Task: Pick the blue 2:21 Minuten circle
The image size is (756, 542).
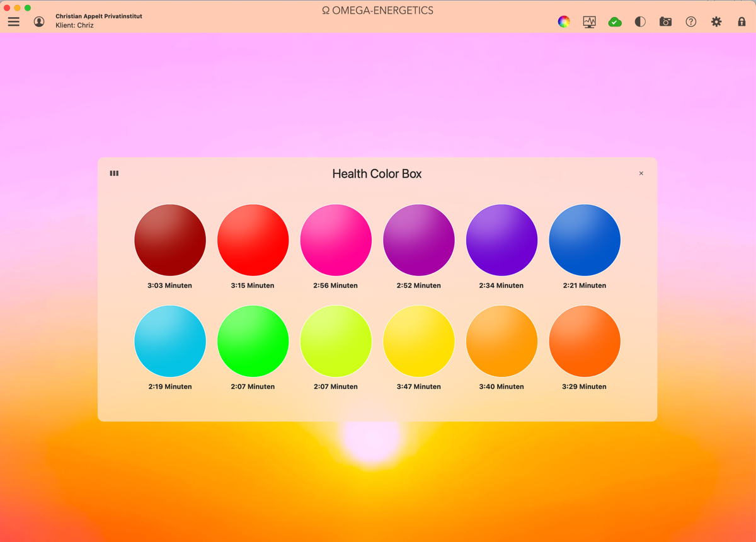Action: [x=585, y=240]
